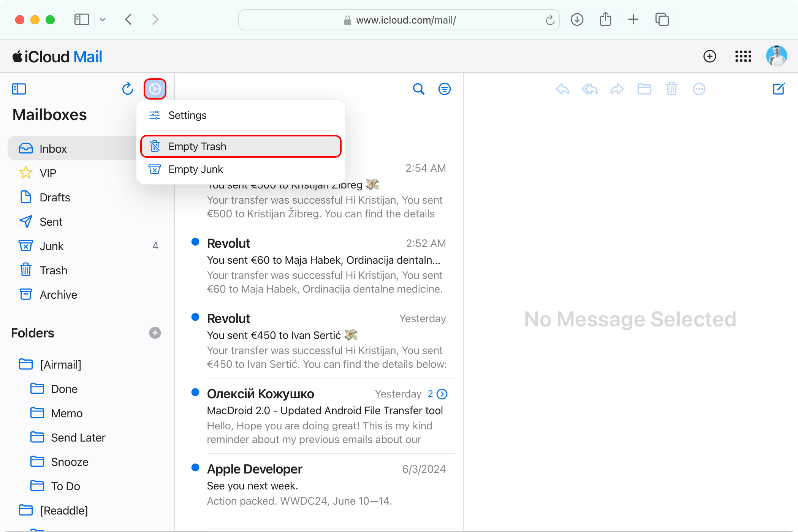This screenshot has width=798, height=532.
Task: Compose a new message
Action: [779, 89]
